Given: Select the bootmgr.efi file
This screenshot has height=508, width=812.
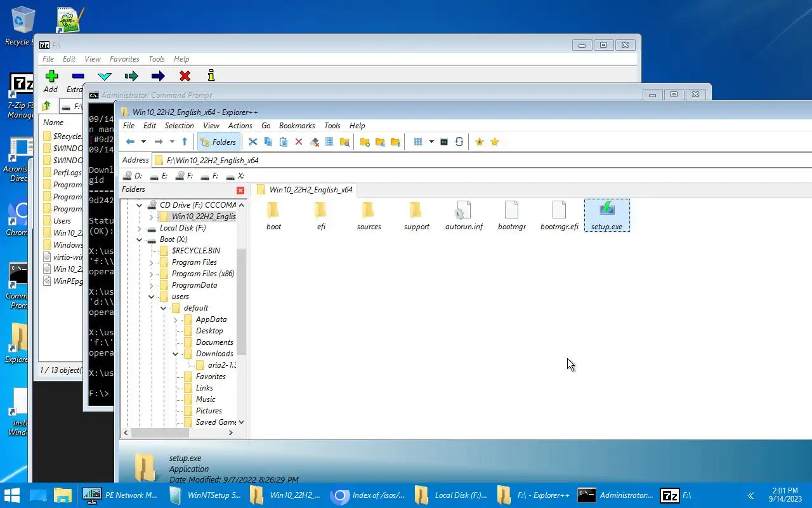Looking at the screenshot, I should [559, 216].
